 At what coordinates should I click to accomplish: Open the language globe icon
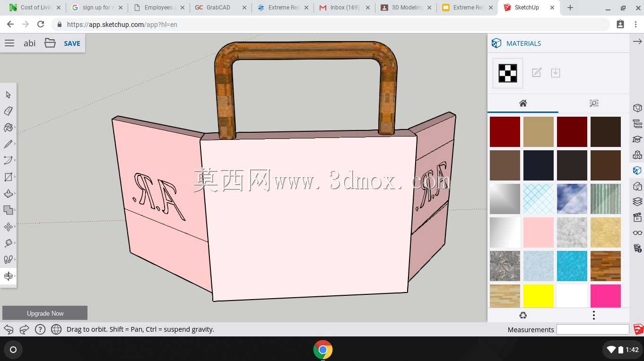click(x=56, y=329)
